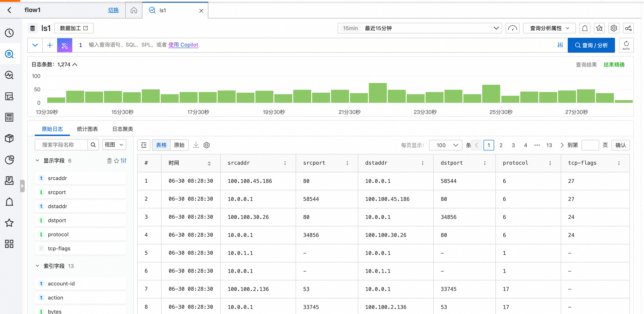Click the download logs icon

pos(196,145)
